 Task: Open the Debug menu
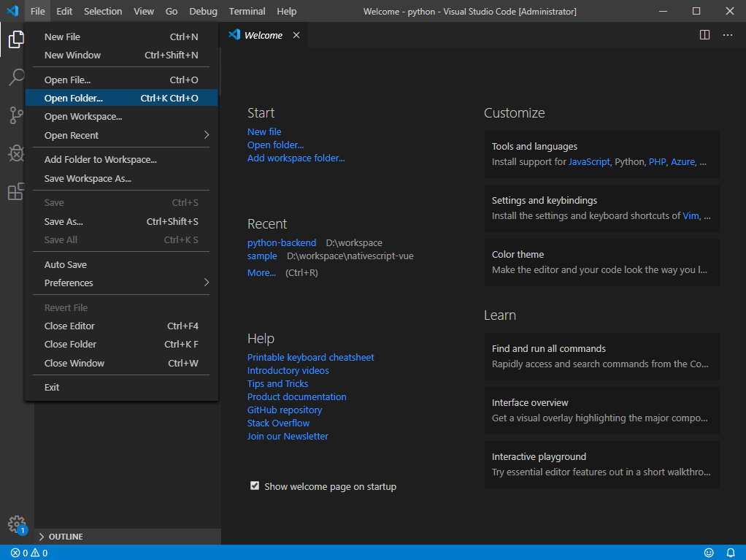203,11
